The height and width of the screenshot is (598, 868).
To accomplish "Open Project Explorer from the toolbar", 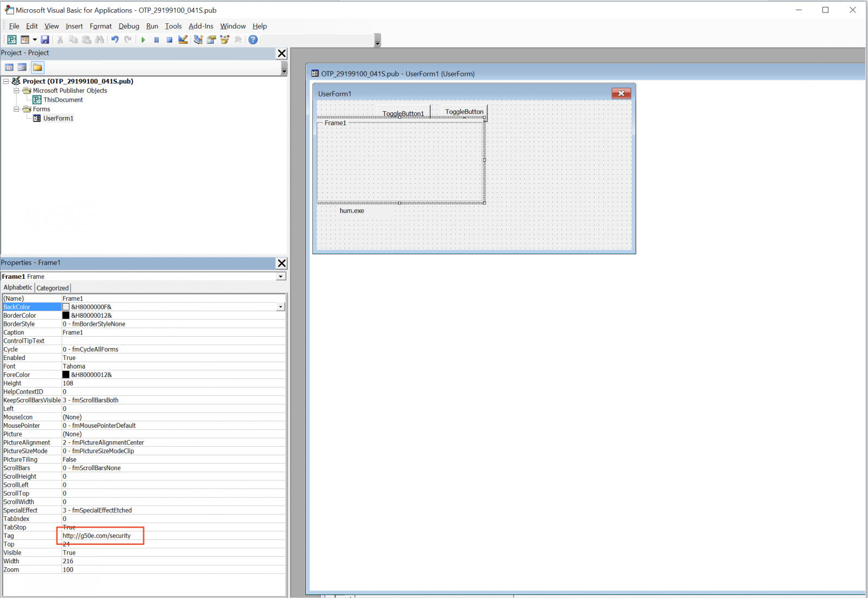I will click(198, 40).
